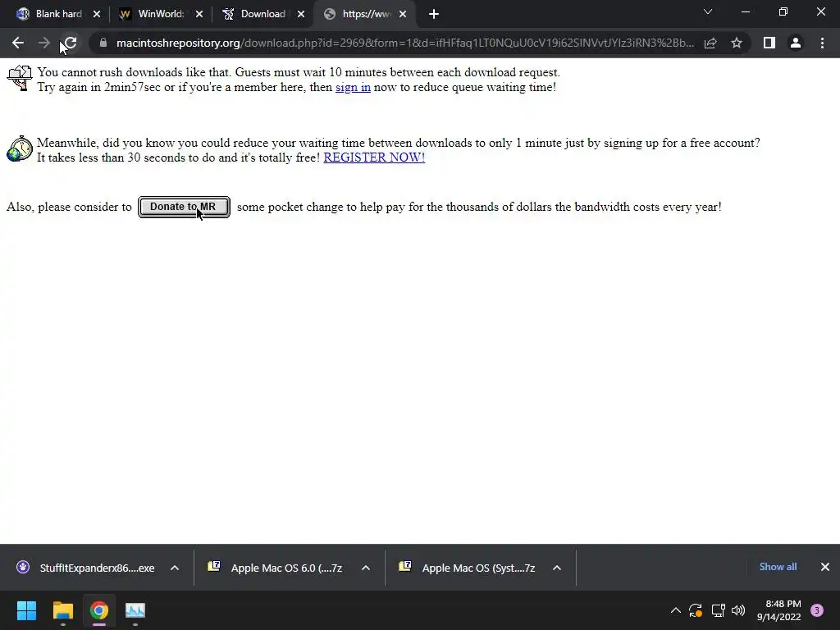Open the StuffItExpanderx86 exe download

(x=85, y=568)
